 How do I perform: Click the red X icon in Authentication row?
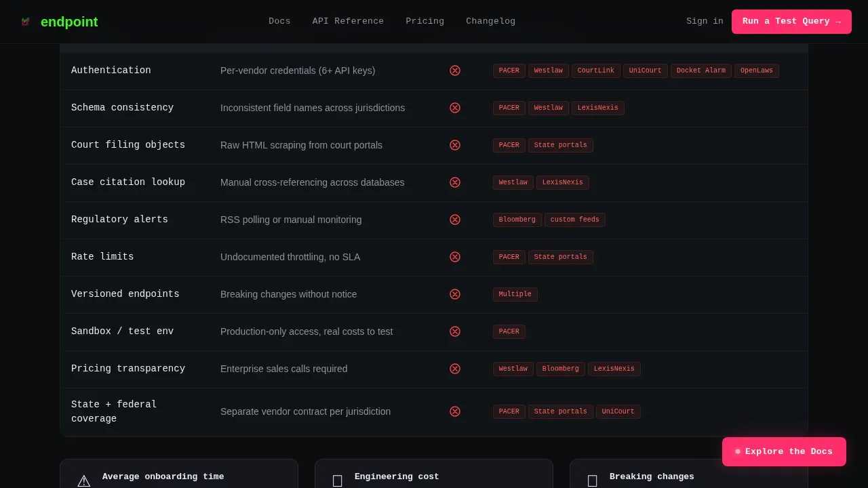[x=455, y=70]
